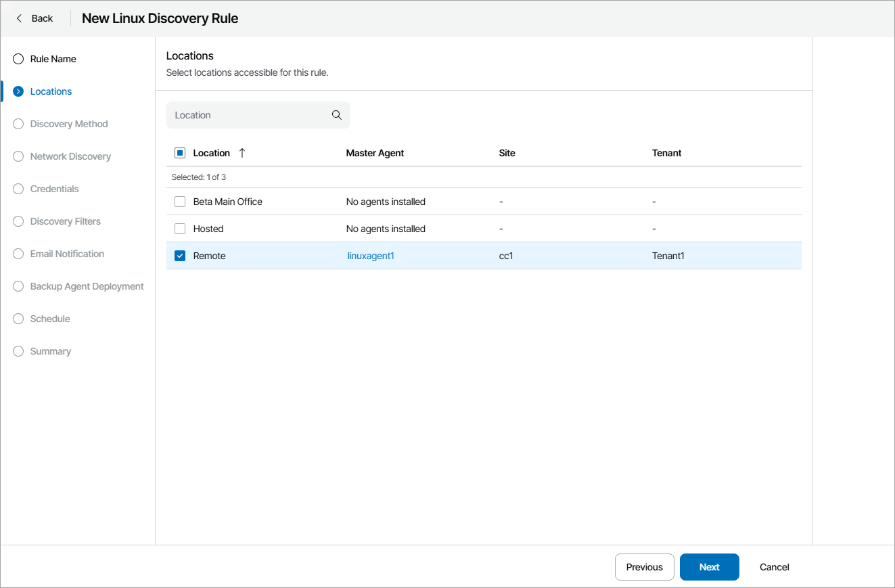Click the Location sort arrow icon
Screen dimensions: 895x588
[242, 153]
